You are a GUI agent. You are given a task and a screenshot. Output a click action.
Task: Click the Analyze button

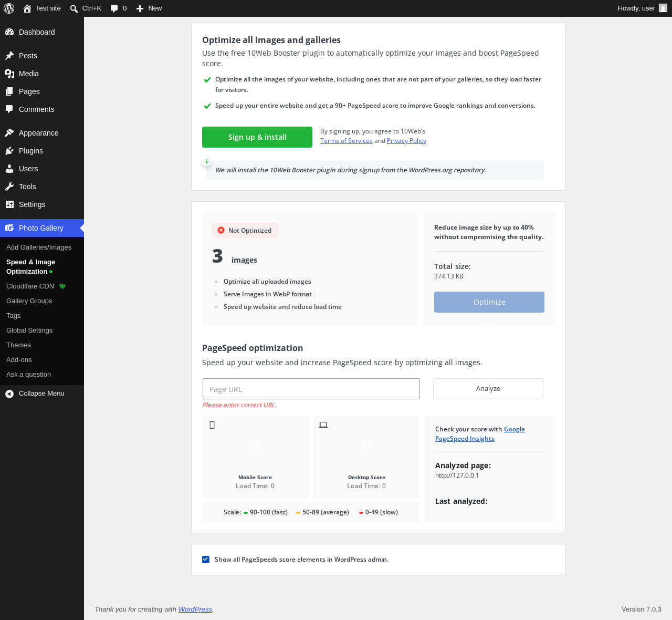[488, 389]
